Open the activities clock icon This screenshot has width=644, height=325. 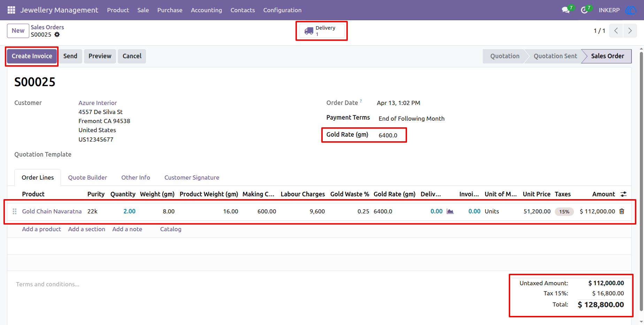(584, 10)
